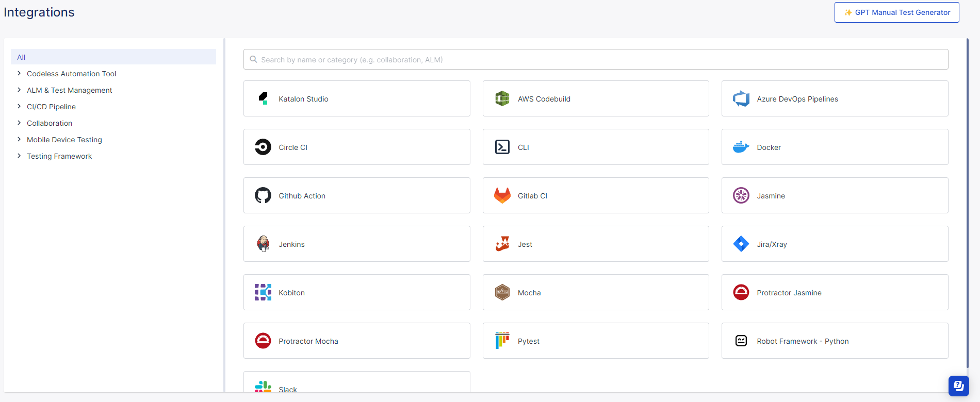Viewport: 980px width, 402px height.
Task: Click the Katalon Studio logo icon
Action: click(x=263, y=98)
